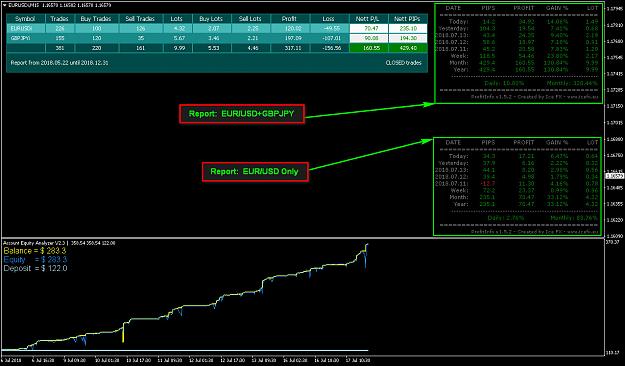Click EURUSD Nett P/L cell 70.47
The height and width of the screenshot is (366, 625).
pos(369,29)
